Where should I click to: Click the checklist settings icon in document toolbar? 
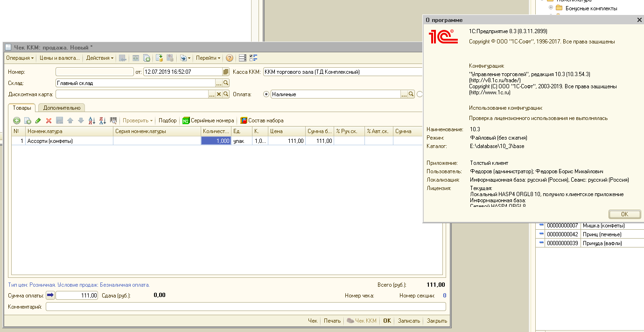(x=254, y=58)
